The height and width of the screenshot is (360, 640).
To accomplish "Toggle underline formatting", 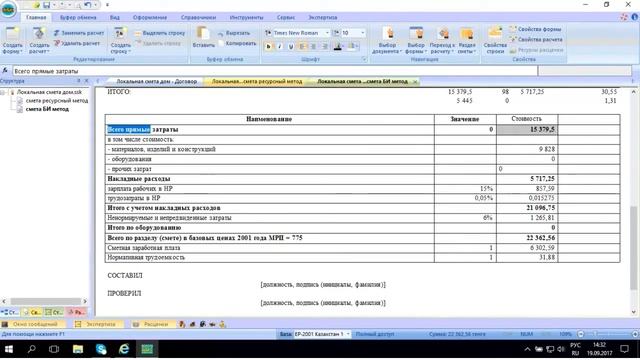I will (x=291, y=47).
